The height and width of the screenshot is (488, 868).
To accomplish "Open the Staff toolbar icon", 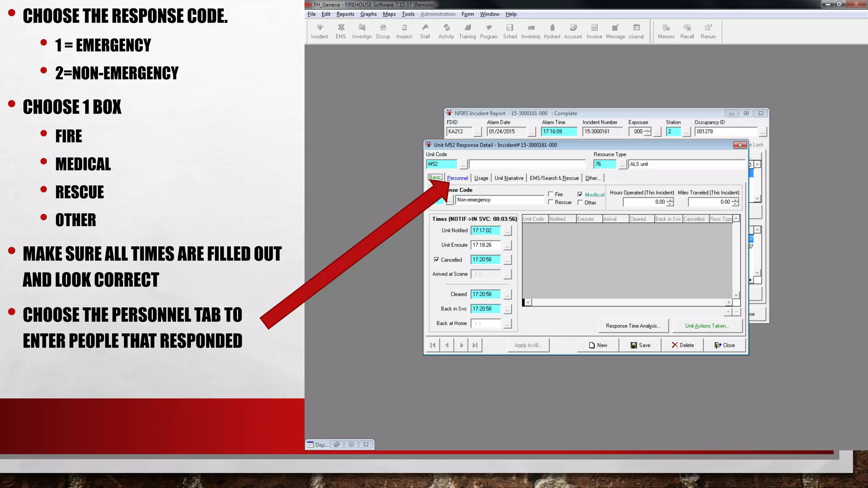I will pyautogui.click(x=425, y=31).
